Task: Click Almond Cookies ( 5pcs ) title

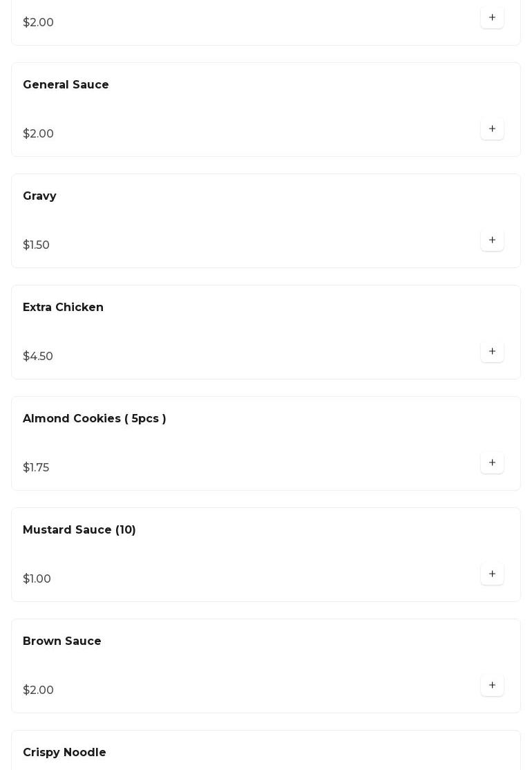Action: pyautogui.click(x=94, y=419)
